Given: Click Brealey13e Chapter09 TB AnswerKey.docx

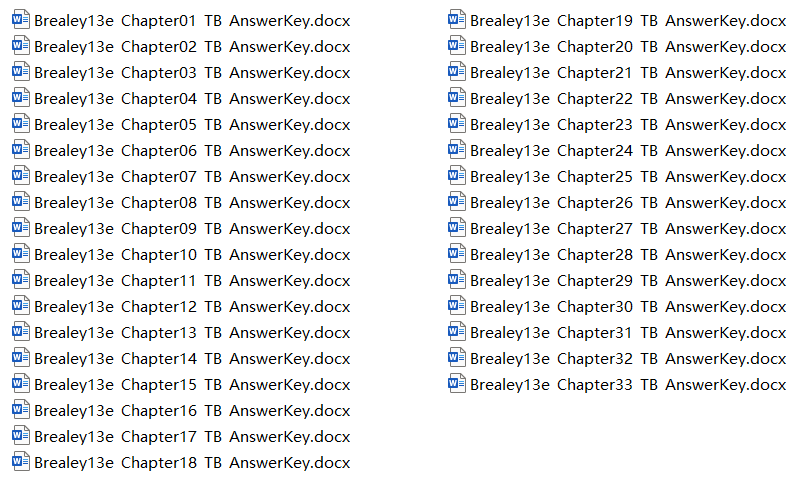Looking at the screenshot, I should coord(192,229).
